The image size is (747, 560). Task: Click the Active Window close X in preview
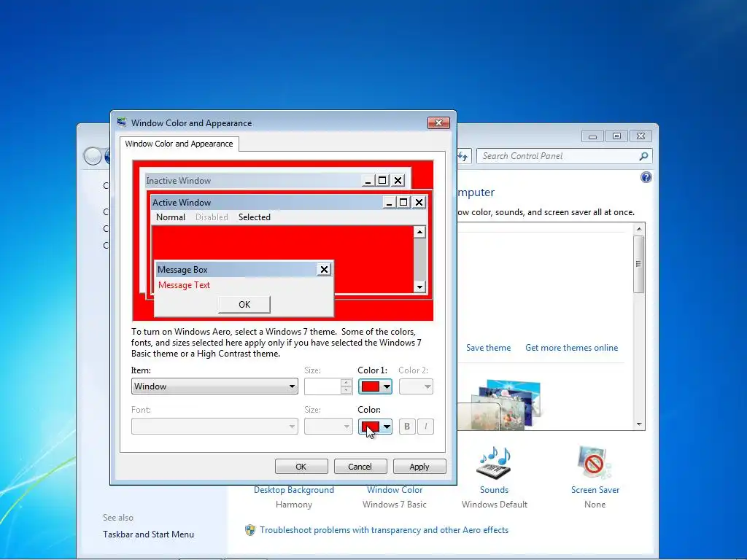pos(419,203)
